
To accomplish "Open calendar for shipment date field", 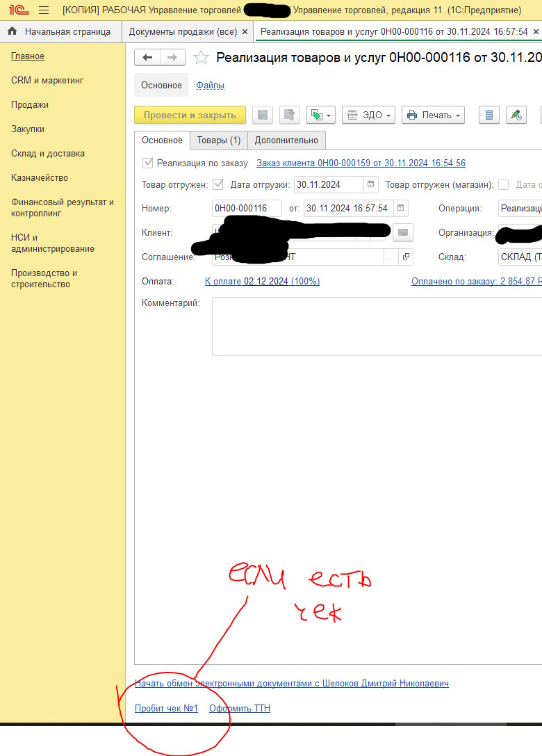I will (x=371, y=184).
